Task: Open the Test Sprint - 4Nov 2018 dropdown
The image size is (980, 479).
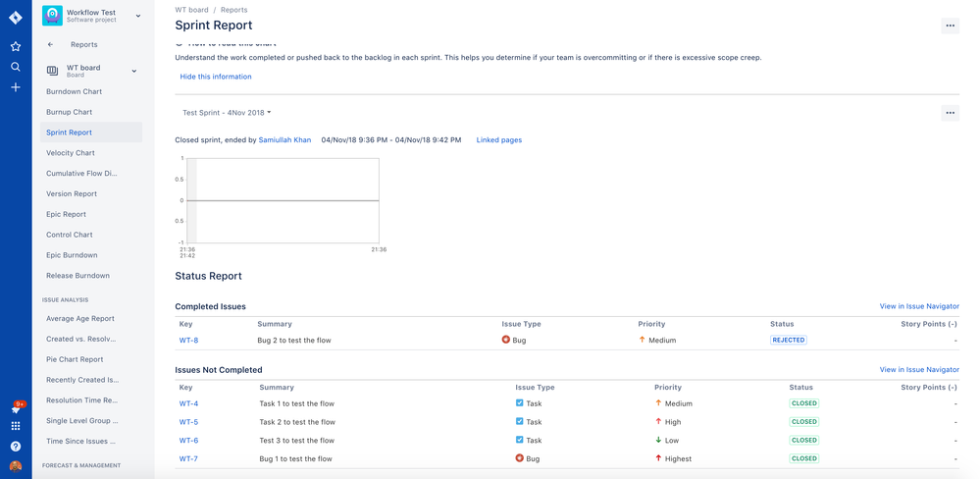Action: 227,113
